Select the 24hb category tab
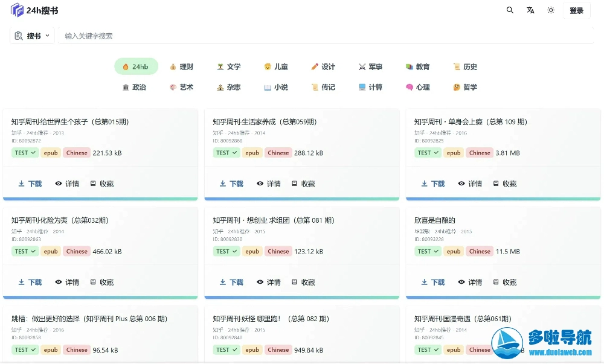This screenshot has width=604, height=364. coord(136,67)
